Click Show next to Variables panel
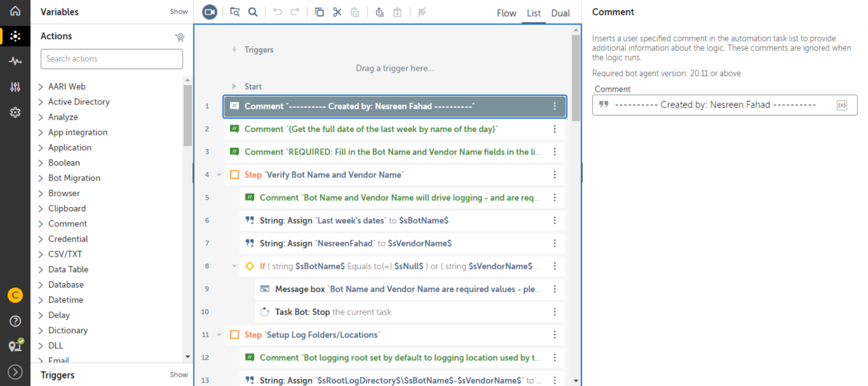The width and height of the screenshot is (868, 386). tap(179, 12)
